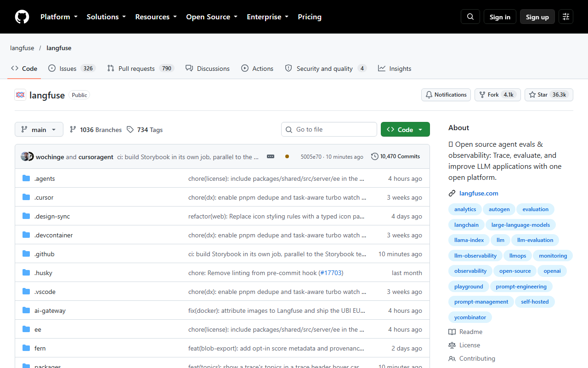588x368 pixels.
Task: Open the Security and quality tab
Action: pyautogui.click(x=326, y=69)
